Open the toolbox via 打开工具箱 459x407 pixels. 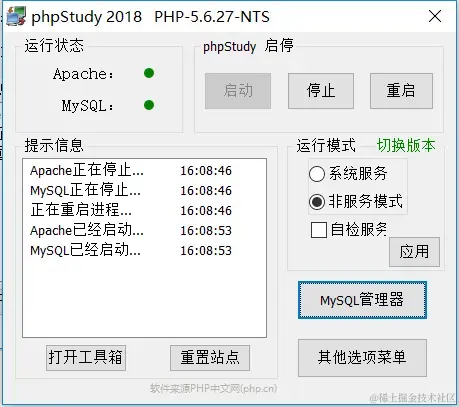86,358
